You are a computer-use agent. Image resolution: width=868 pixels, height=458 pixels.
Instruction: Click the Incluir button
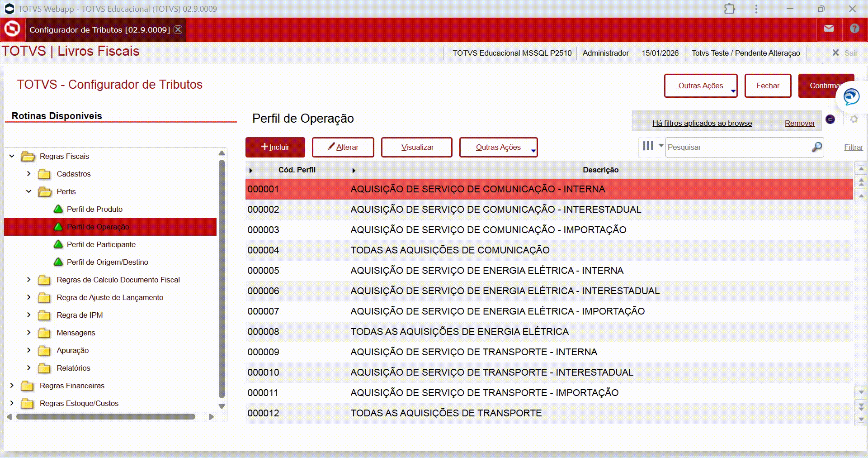pyautogui.click(x=275, y=148)
